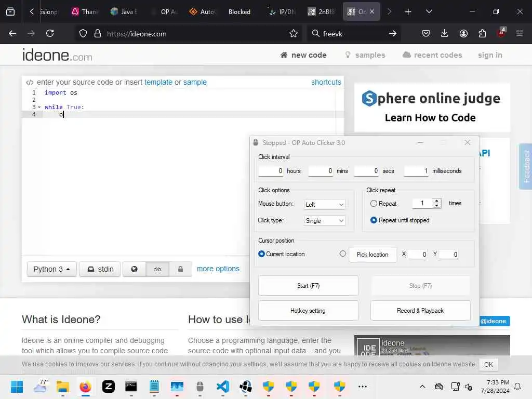Show hidden system tray icons
Image resolution: width=532 pixels, height=399 pixels.
coord(422,387)
